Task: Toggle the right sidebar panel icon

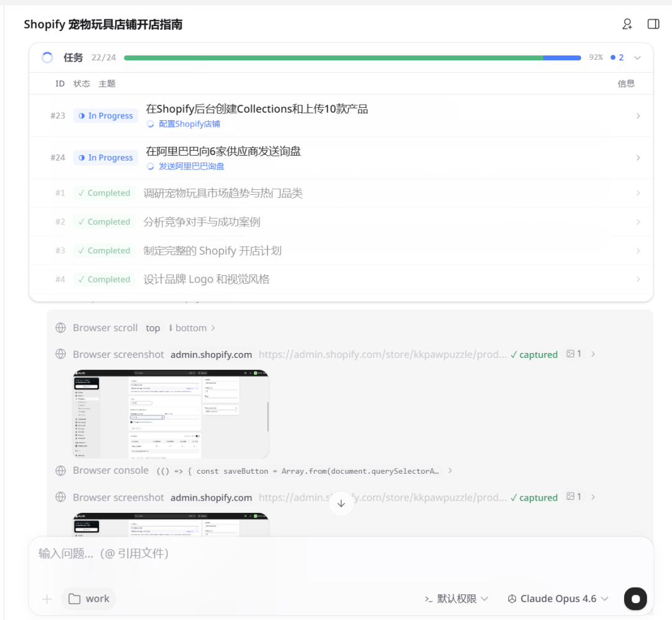Action: (653, 24)
